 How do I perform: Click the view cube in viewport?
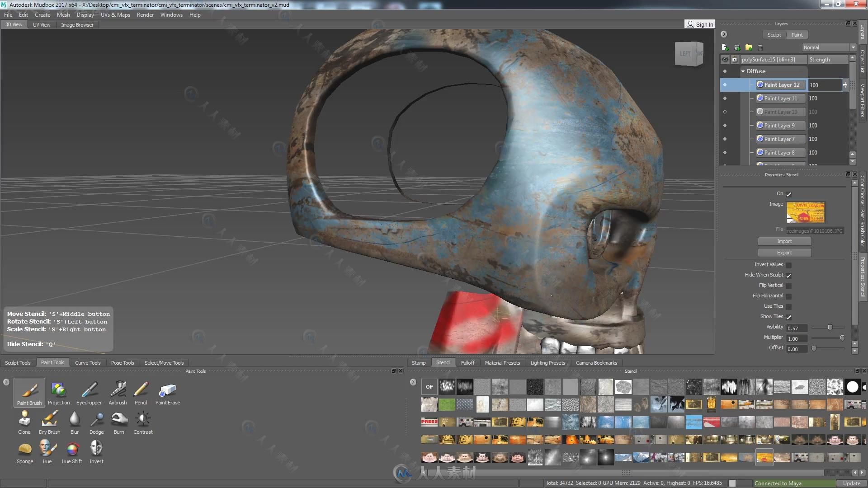click(x=689, y=54)
